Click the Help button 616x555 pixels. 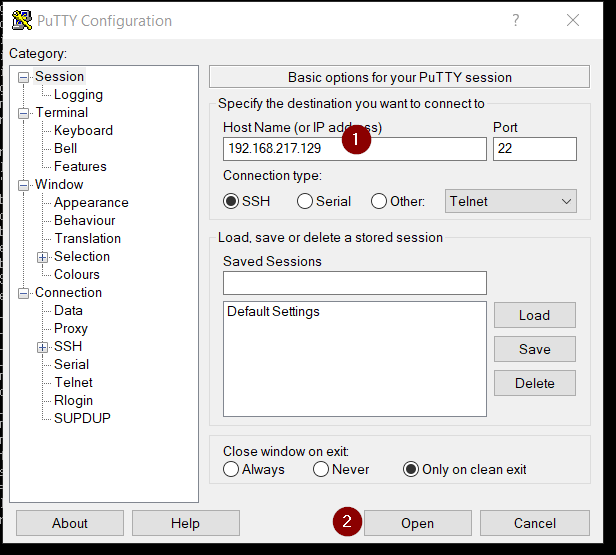click(x=185, y=523)
